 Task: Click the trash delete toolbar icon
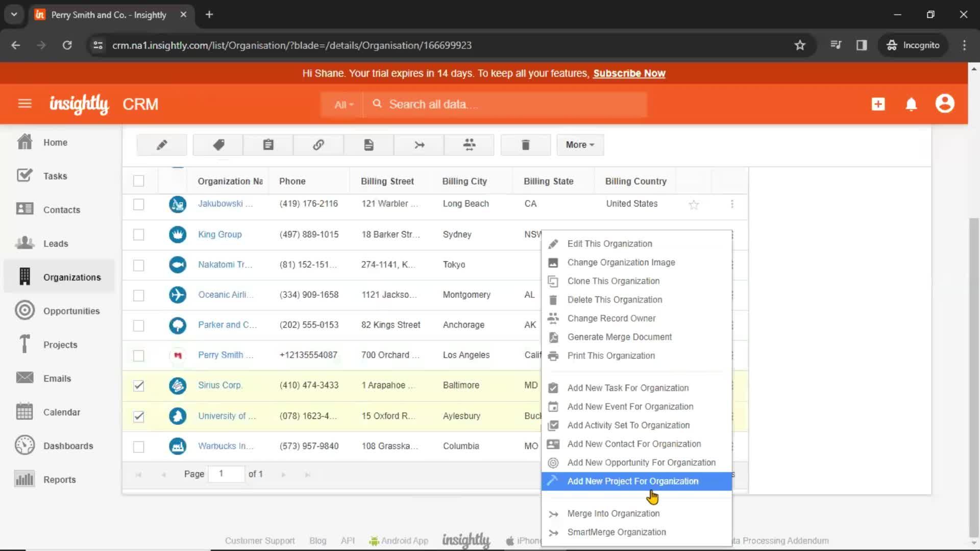point(526,145)
